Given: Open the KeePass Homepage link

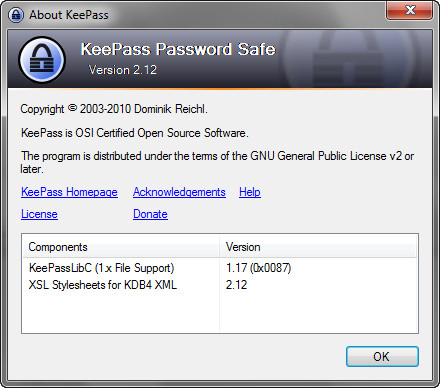Looking at the screenshot, I should (x=69, y=192).
